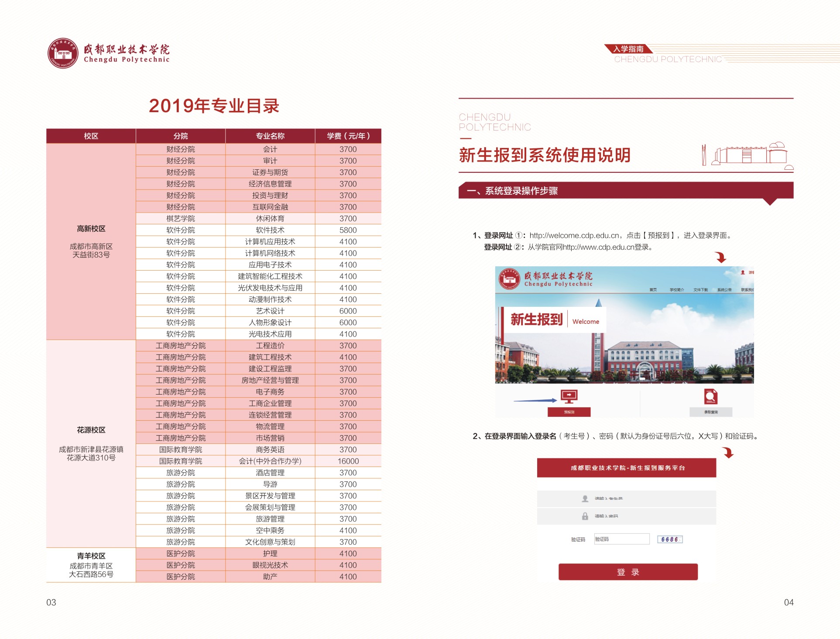Click the 5800 tuition value

pyautogui.click(x=348, y=230)
